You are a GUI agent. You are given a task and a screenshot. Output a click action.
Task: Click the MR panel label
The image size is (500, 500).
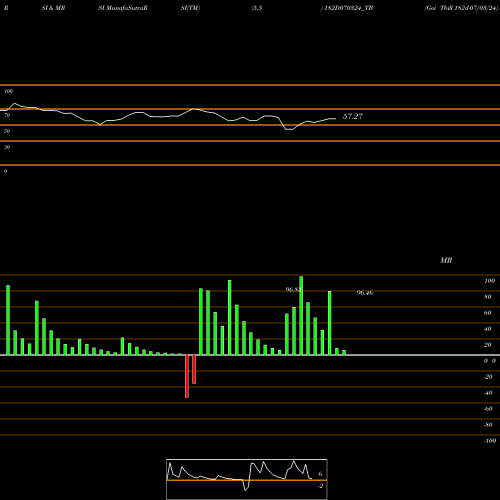click(x=446, y=260)
